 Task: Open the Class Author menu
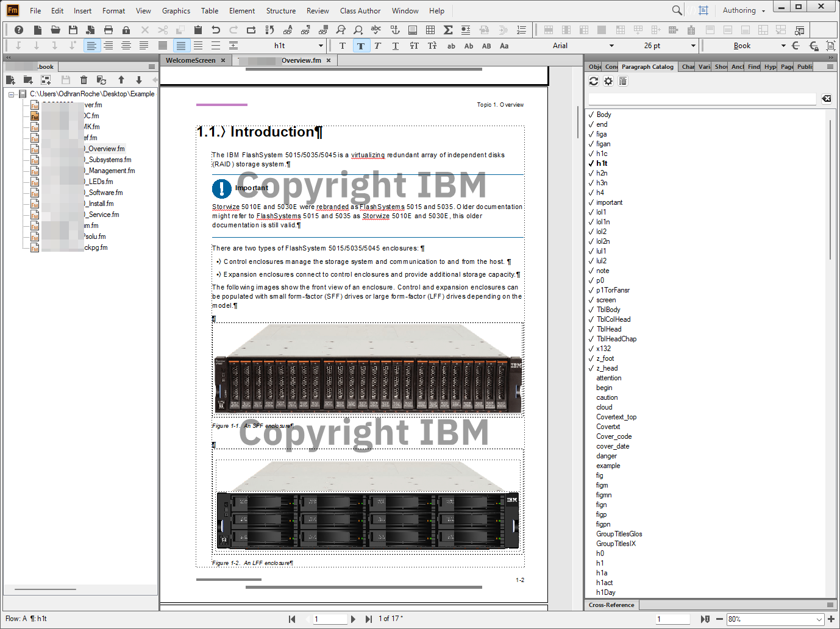360,10
